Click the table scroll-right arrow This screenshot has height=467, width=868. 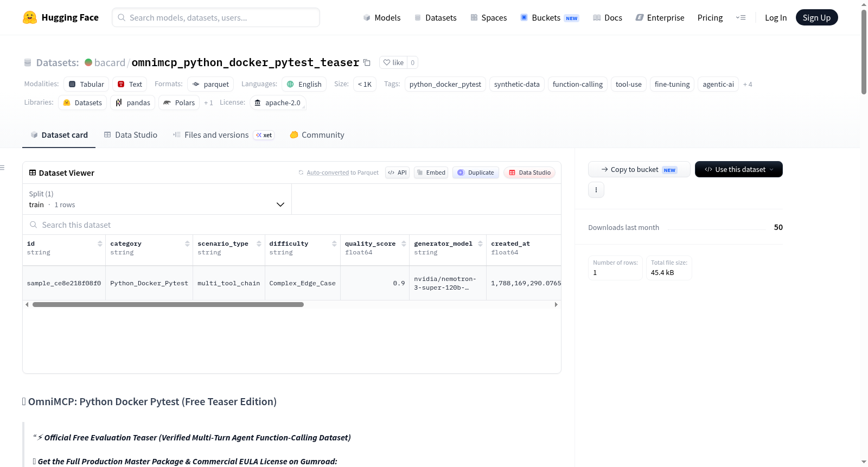(556, 305)
